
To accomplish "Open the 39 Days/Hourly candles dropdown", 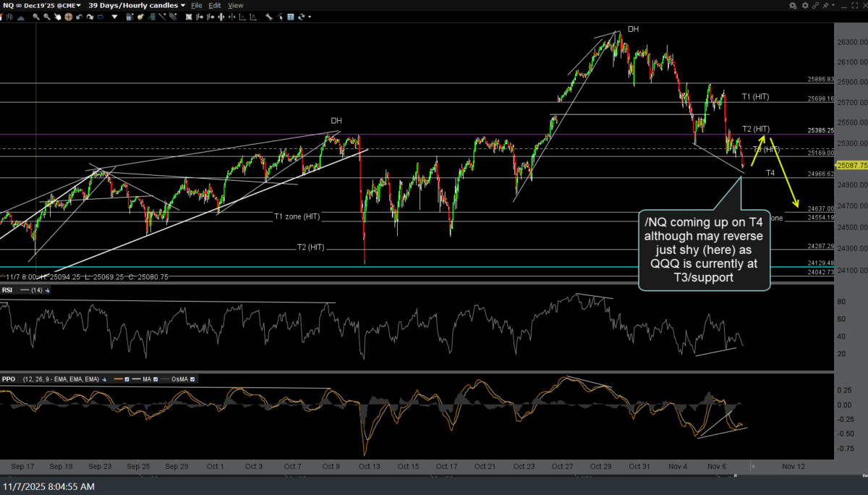I will coord(182,5).
